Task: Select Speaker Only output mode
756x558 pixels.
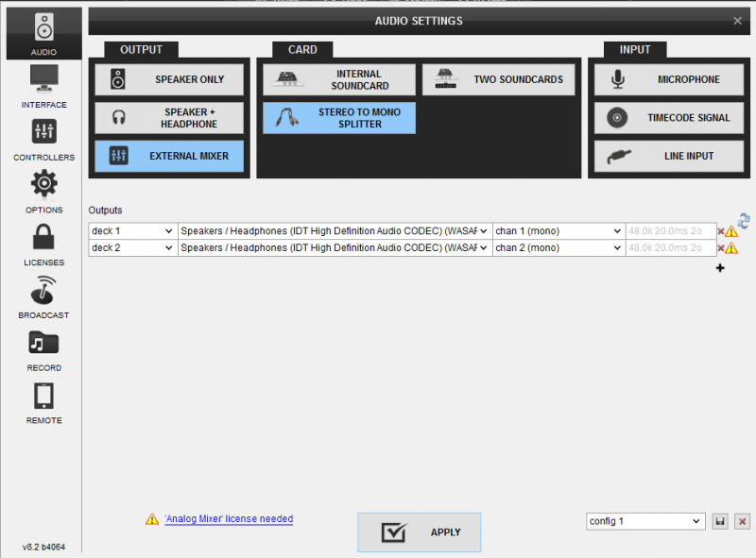Action: point(169,79)
